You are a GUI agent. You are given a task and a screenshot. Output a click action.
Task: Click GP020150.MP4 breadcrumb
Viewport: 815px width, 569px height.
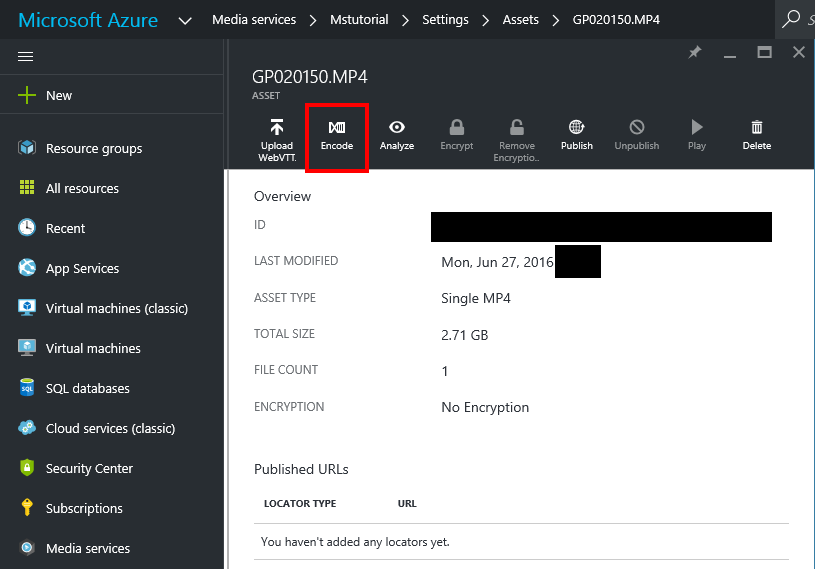[616, 20]
